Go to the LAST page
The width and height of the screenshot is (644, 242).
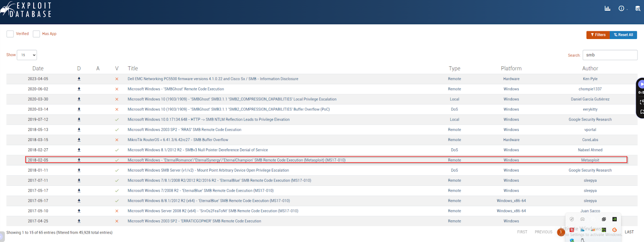click(629, 232)
